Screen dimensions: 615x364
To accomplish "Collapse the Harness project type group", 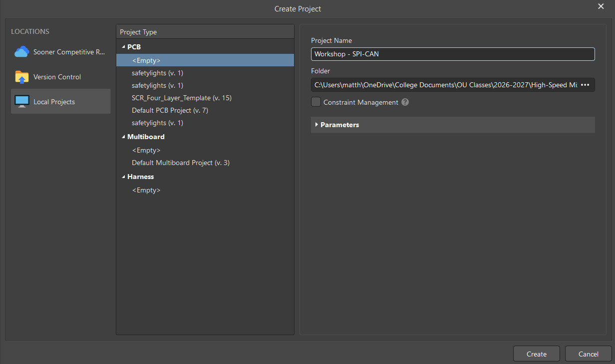I will 123,177.
